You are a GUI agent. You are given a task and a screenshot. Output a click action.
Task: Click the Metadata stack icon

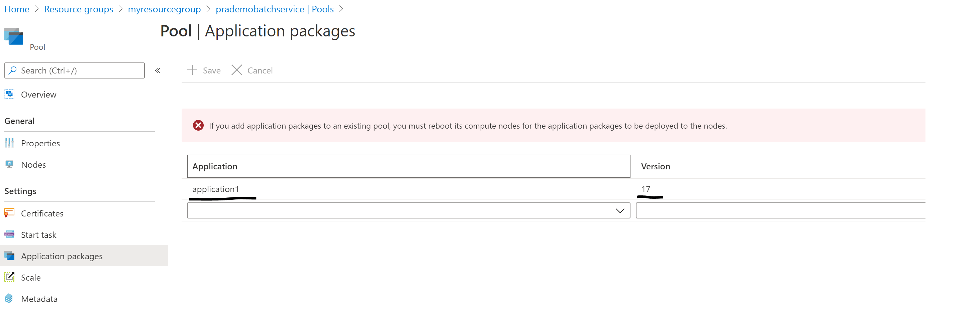(x=9, y=299)
